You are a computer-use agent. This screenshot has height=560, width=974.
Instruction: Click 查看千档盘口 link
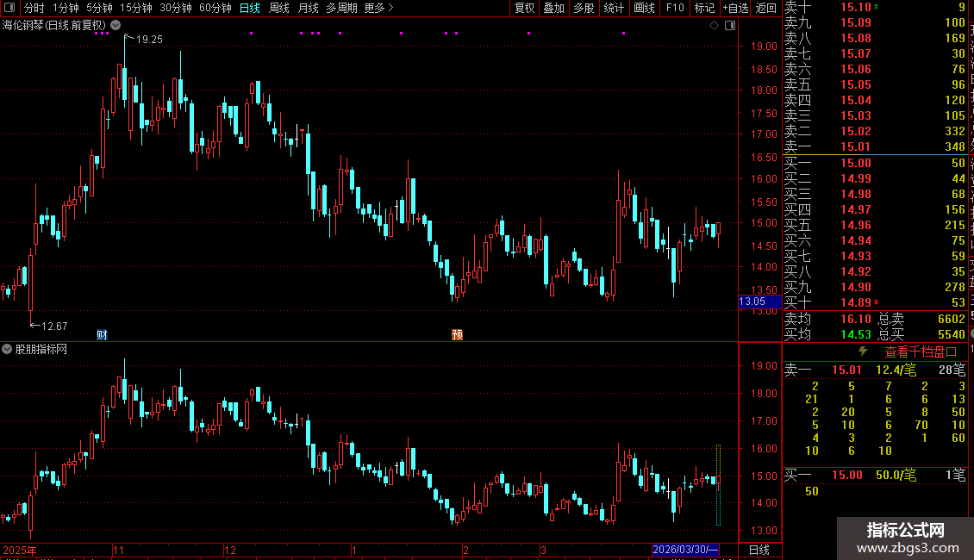[x=921, y=352]
